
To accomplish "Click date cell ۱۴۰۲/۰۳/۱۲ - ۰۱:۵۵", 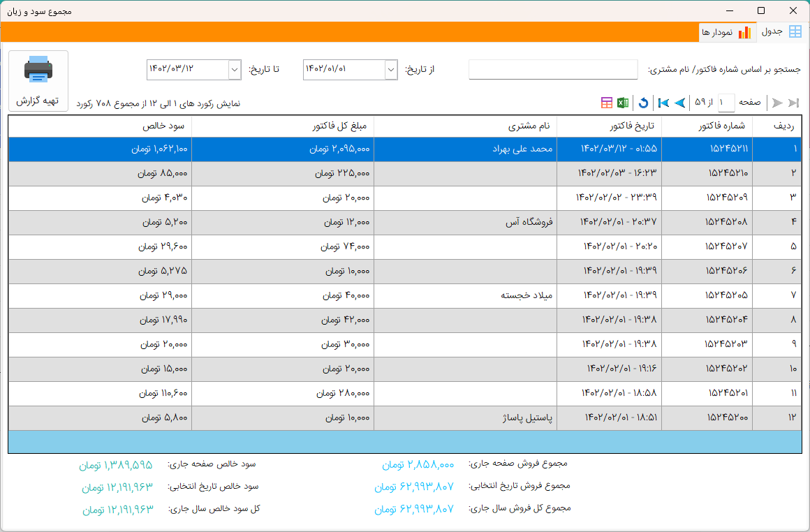I will [x=610, y=149].
